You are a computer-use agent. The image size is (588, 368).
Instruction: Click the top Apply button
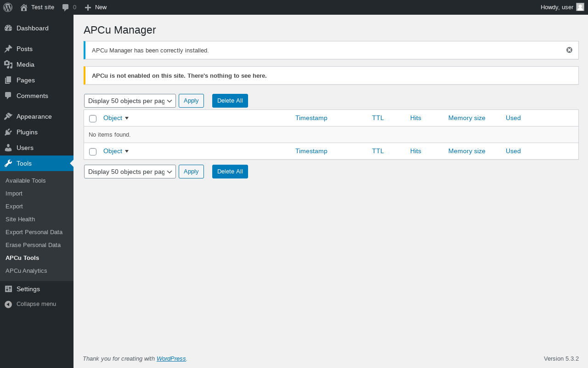click(191, 101)
